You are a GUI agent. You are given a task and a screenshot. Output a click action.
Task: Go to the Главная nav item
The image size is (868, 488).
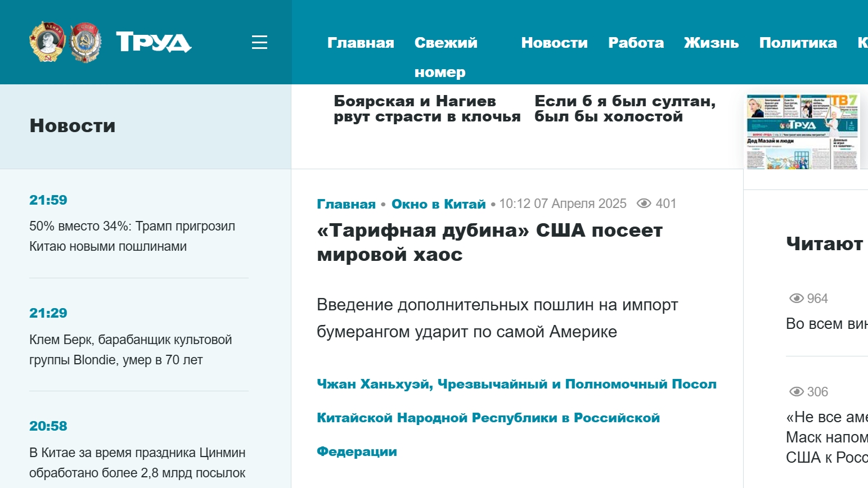click(361, 43)
